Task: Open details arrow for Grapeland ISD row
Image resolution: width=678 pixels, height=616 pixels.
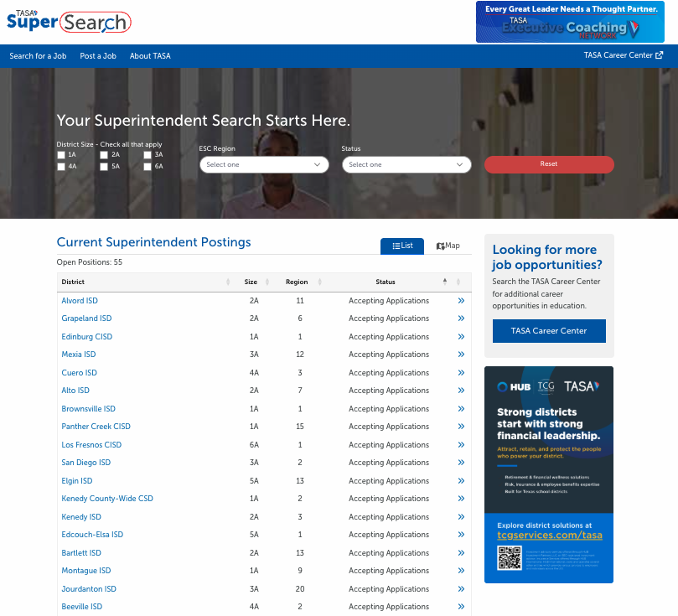Action: 461,318
